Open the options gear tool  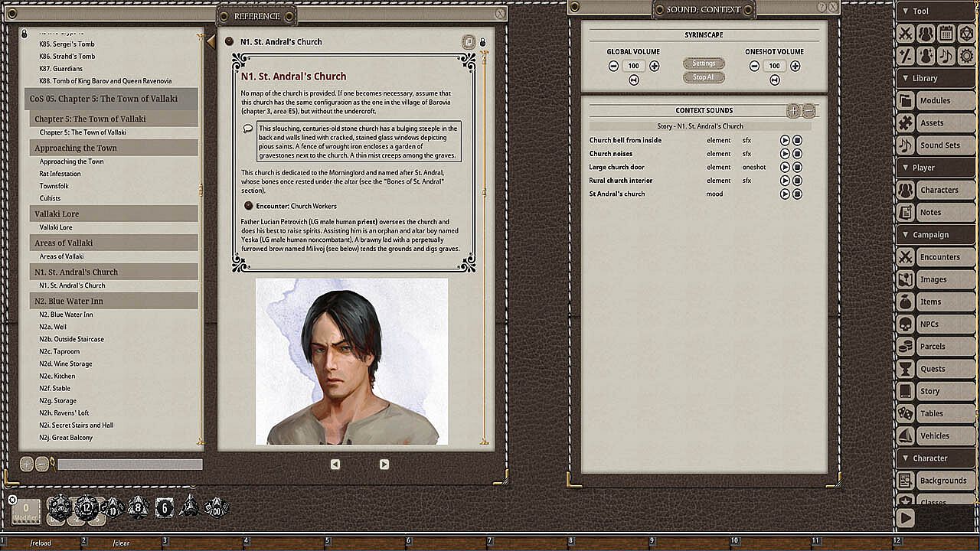[x=966, y=55]
